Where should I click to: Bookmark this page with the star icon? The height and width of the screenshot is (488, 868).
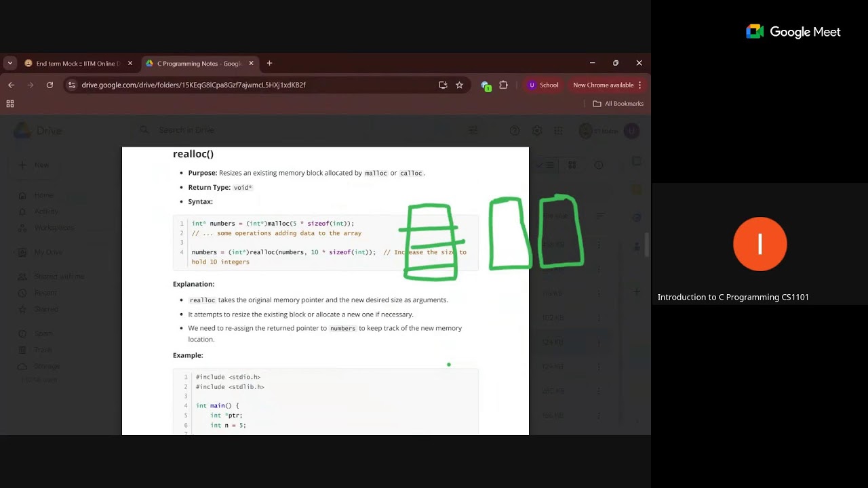click(x=459, y=85)
